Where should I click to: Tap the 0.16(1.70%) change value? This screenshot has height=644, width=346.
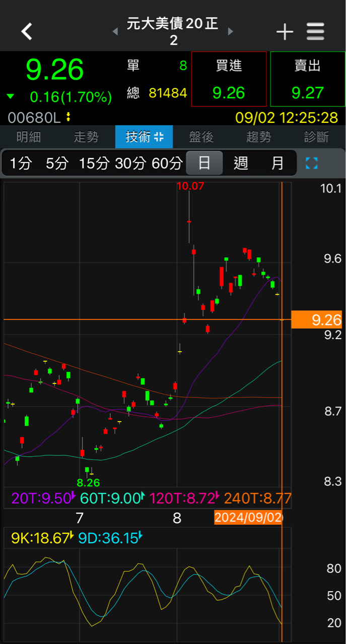click(x=71, y=97)
